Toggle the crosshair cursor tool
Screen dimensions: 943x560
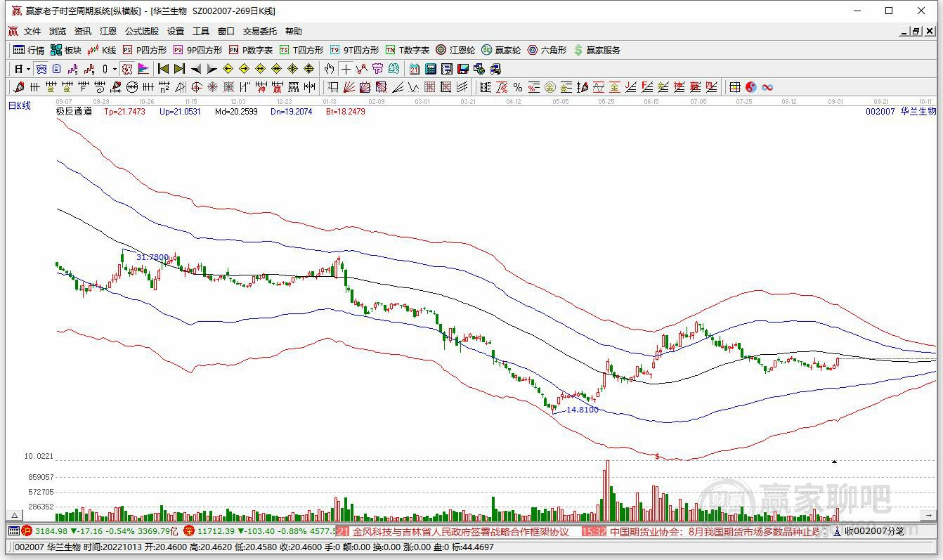(345, 69)
